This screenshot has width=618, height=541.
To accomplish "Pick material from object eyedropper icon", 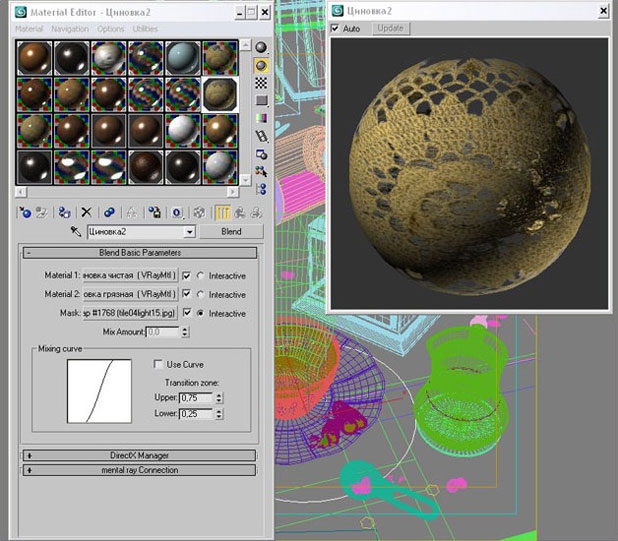I will click(76, 231).
